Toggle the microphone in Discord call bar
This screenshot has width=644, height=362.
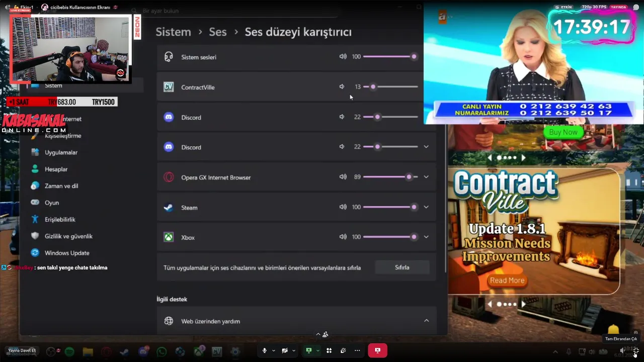[x=264, y=350]
